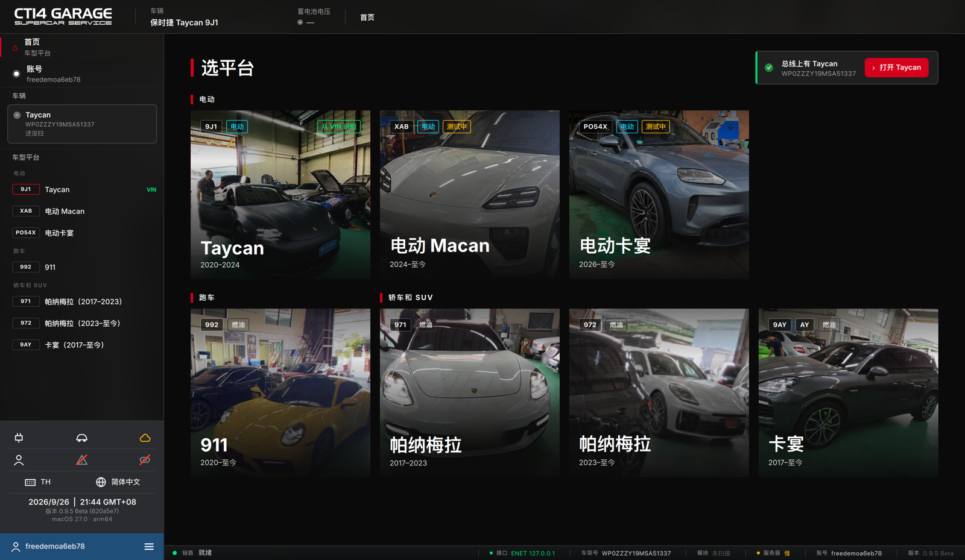The width and height of the screenshot is (965, 560).
Task: Open the Taycan 2020–2024 platform card
Action: tap(280, 194)
